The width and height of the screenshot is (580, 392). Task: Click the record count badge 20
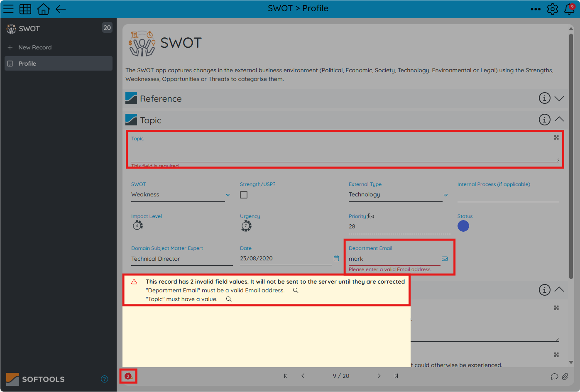pyautogui.click(x=107, y=28)
